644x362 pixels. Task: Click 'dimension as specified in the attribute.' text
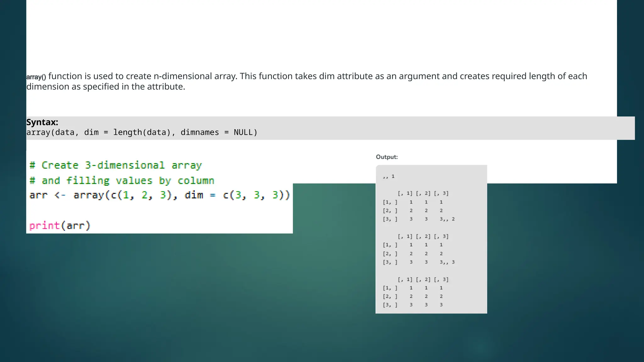pos(106,87)
